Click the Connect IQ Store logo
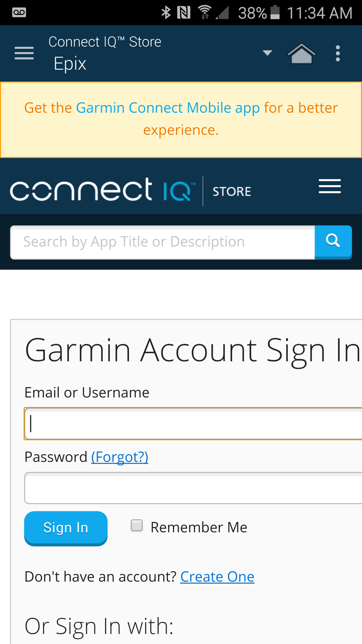This screenshot has height=644, width=362. coord(130,190)
